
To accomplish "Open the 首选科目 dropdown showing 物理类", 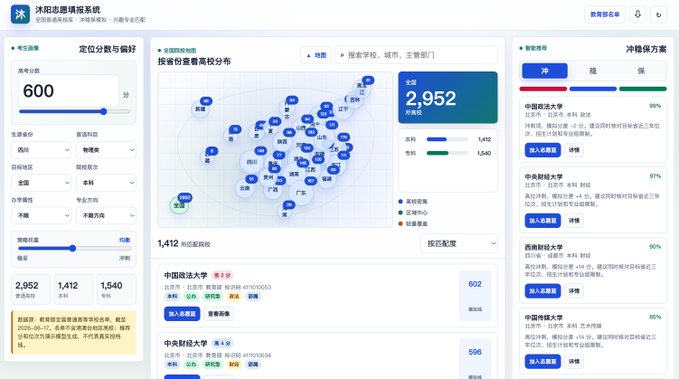I will point(106,150).
